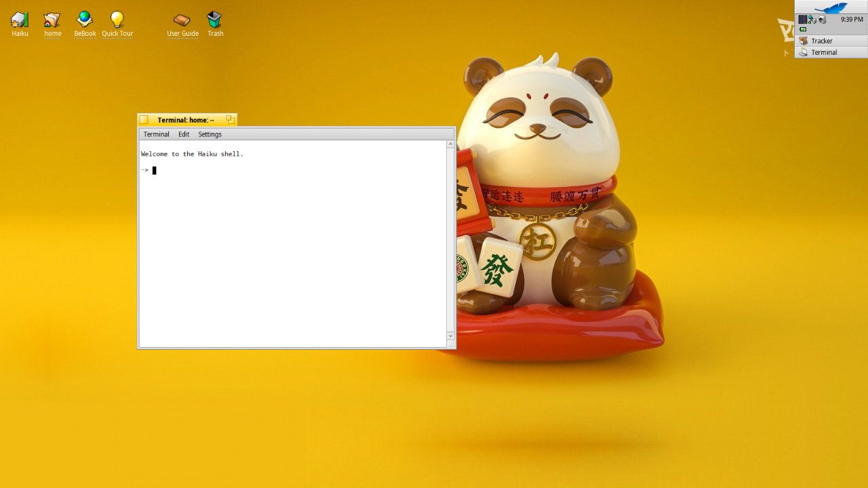
Task: Open the Haiku leaf Deskbar menu
Action: pos(831,7)
